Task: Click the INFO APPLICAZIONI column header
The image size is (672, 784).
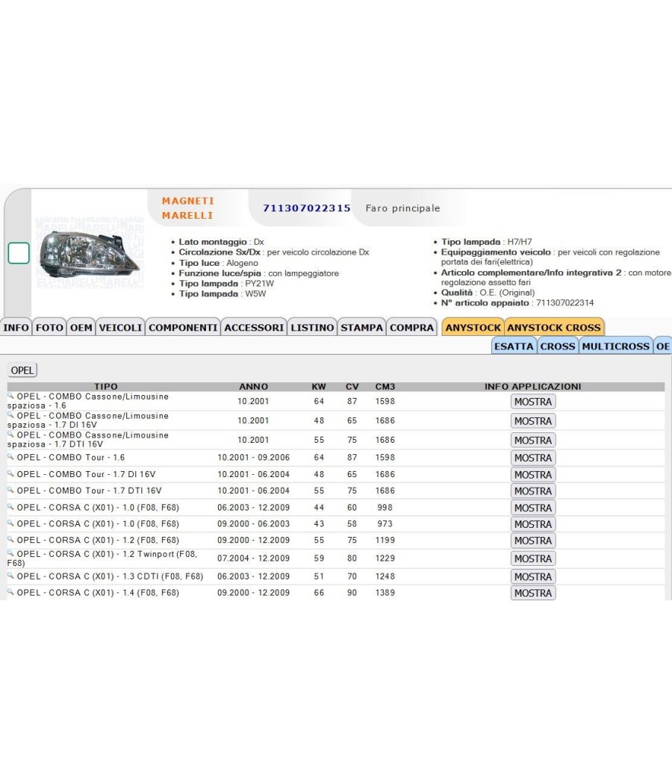Action: (x=533, y=387)
